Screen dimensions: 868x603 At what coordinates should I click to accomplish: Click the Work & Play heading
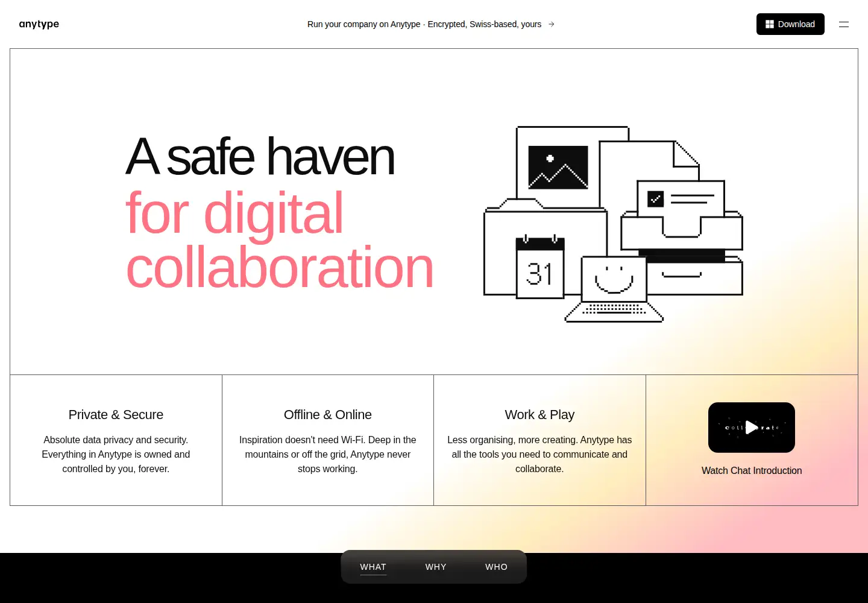539,415
